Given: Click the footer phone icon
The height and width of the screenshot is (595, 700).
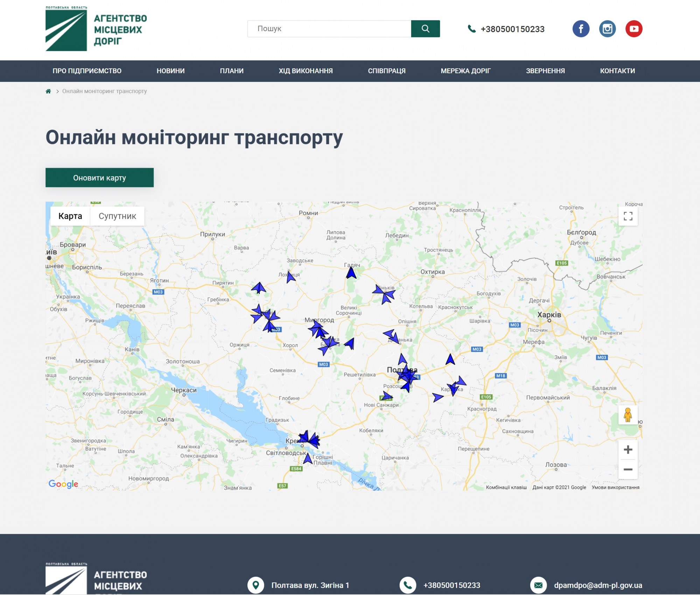Looking at the screenshot, I should click(x=408, y=585).
